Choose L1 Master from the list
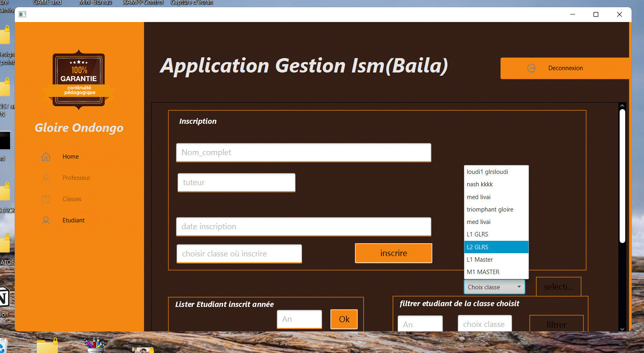644x353 pixels. (496, 260)
